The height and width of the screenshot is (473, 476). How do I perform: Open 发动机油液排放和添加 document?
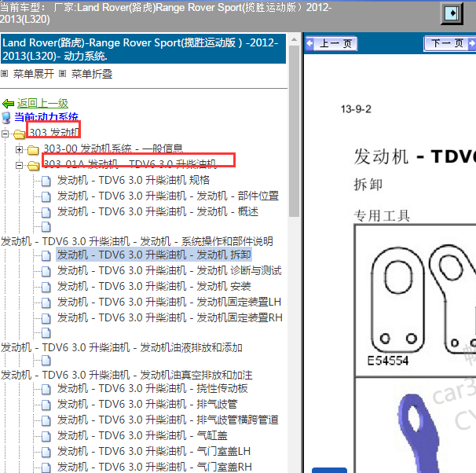[x=122, y=347]
